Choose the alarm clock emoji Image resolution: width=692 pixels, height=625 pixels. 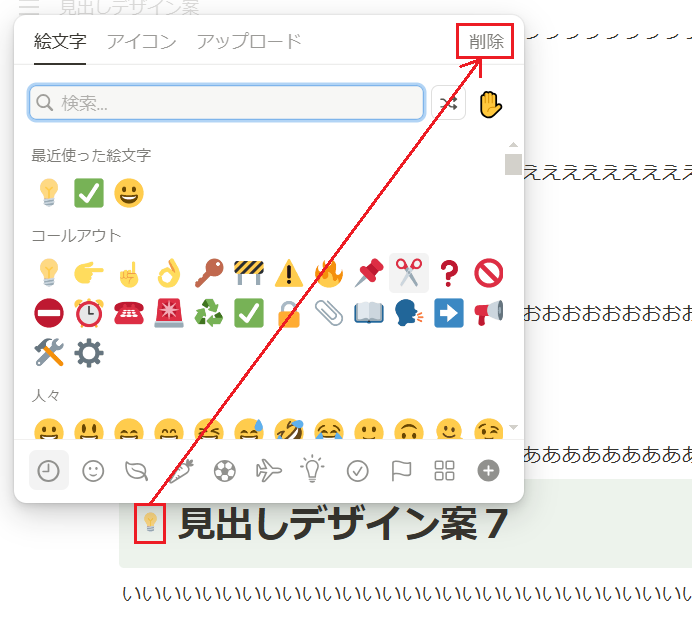[89, 313]
